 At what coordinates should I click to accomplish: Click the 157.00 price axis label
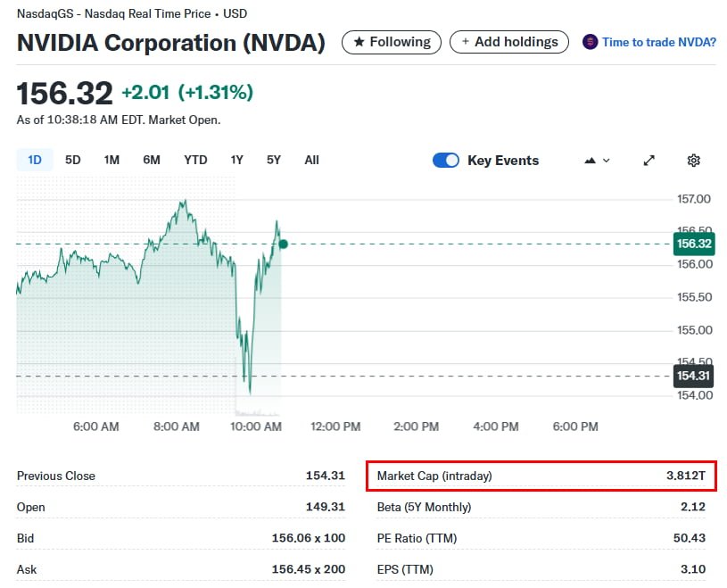pos(694,199)
